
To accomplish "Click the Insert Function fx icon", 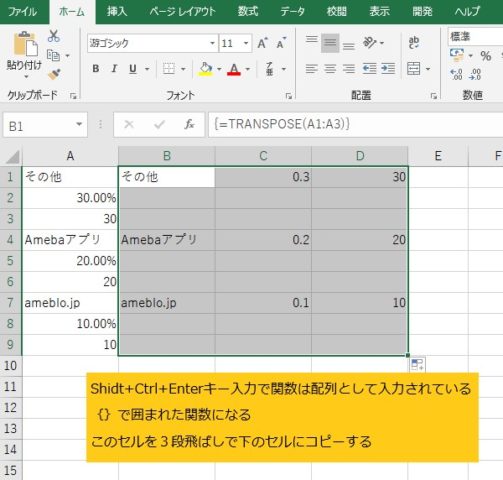I will [189, 124].
